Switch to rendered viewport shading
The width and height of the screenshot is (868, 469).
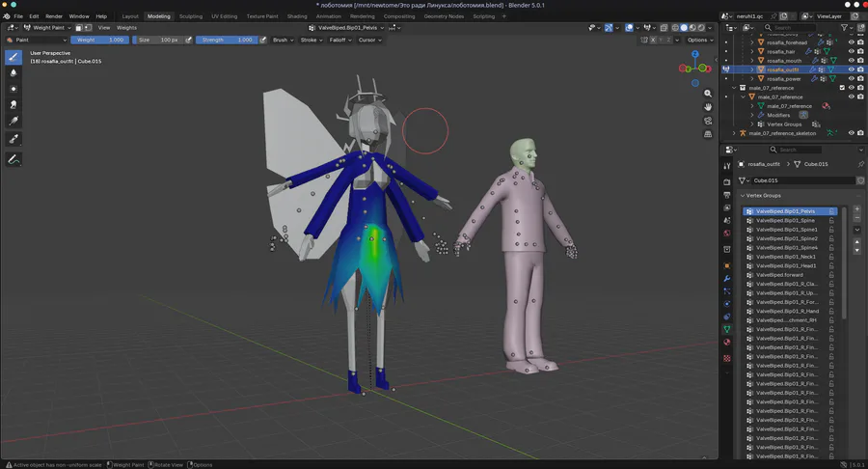click(701, 28)
